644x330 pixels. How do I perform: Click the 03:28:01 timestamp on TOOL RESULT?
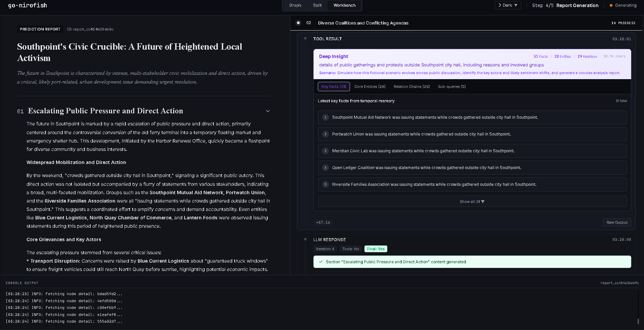pyautogui.click(x=622, y=39)
